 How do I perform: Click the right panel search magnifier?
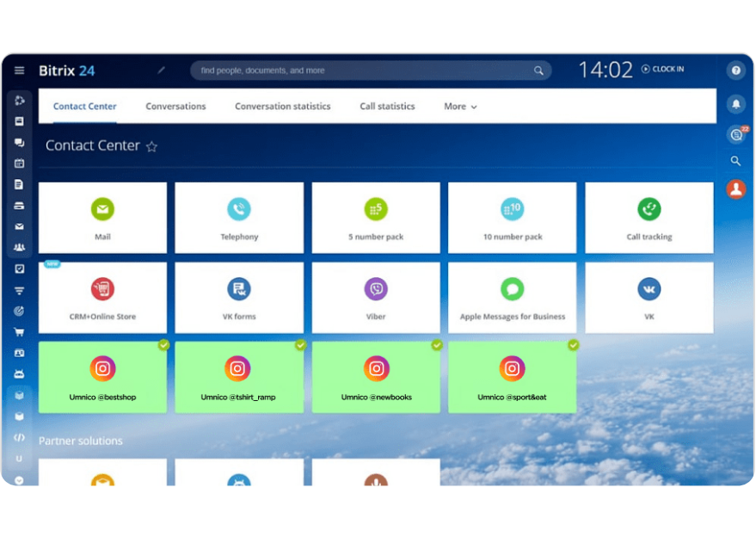735,161
